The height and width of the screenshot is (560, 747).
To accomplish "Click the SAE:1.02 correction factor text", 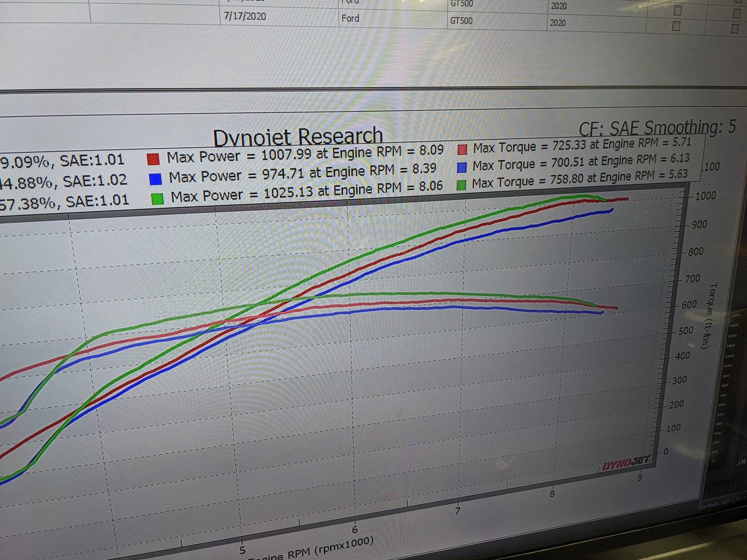I will [95, 181].
